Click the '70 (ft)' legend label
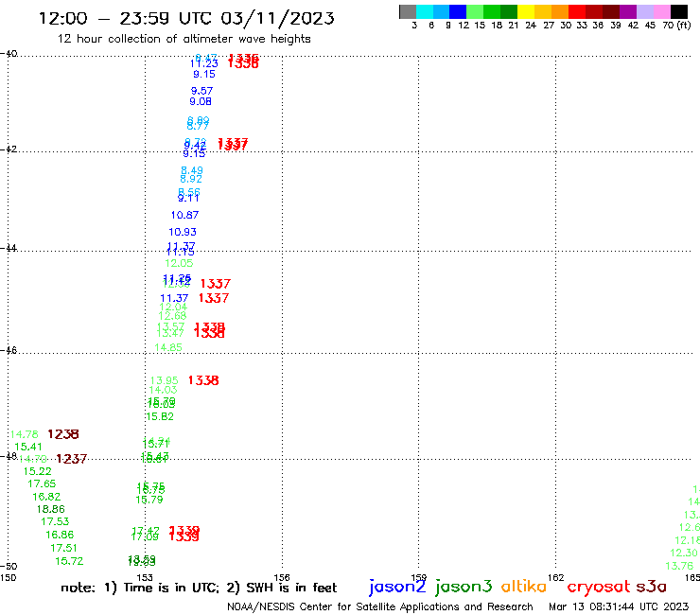Viewport: 700px width, 615px height. [676, 26]
